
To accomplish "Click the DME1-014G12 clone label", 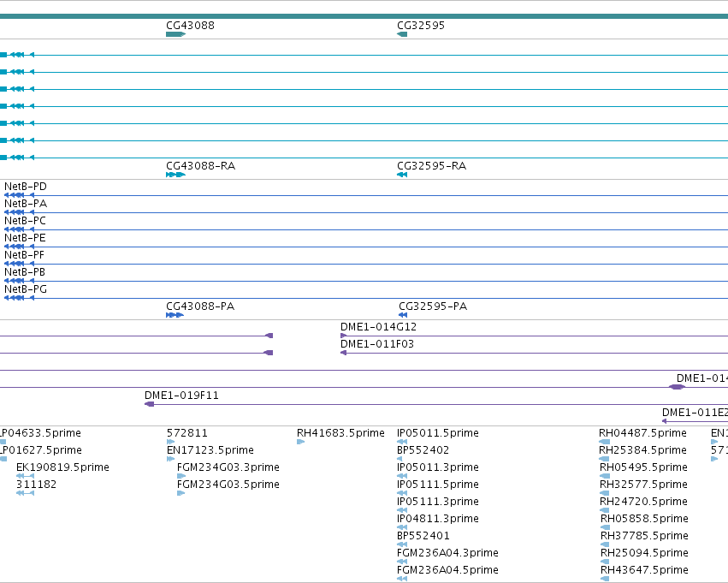I will point(378,327).
